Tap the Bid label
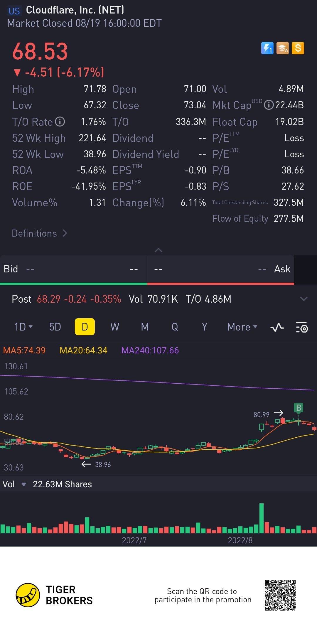This screenshot has height=644, width=317. click(11, 269)
